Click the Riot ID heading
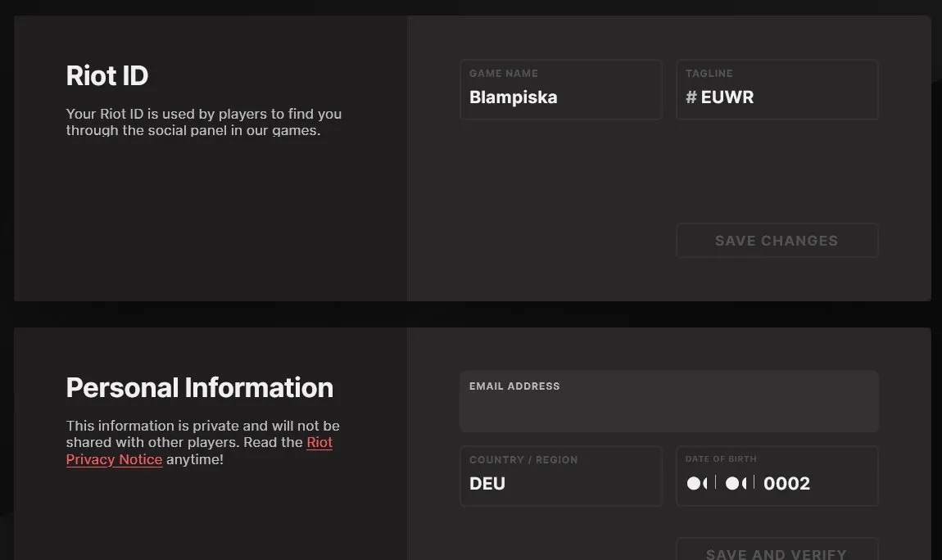 [107, 75]
